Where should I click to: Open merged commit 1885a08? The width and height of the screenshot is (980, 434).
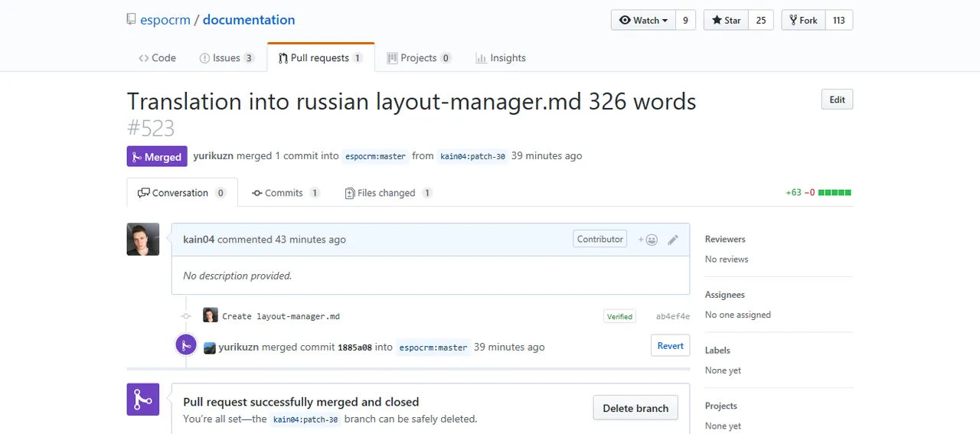point(354,348)
